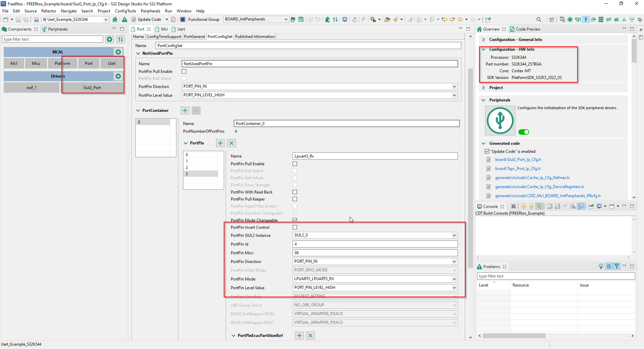Click the PortPin Mscr value field
This screenshot has height=349, width=644.
(x=375, y=253)
